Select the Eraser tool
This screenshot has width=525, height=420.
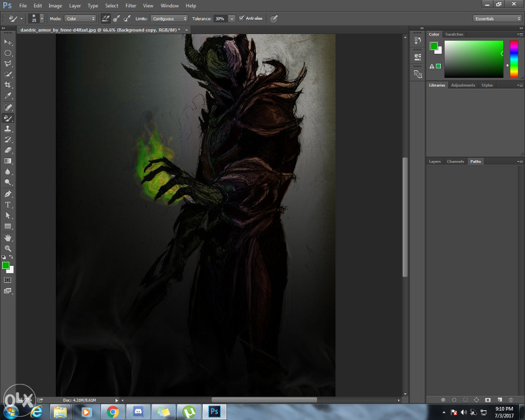(x=8, y=150)
